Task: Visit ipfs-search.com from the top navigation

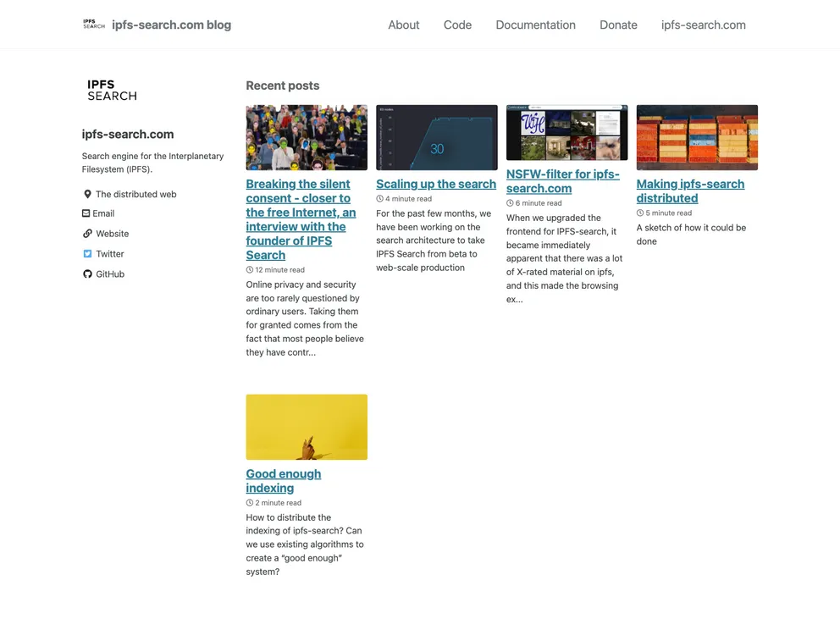Action: (703, 25)
